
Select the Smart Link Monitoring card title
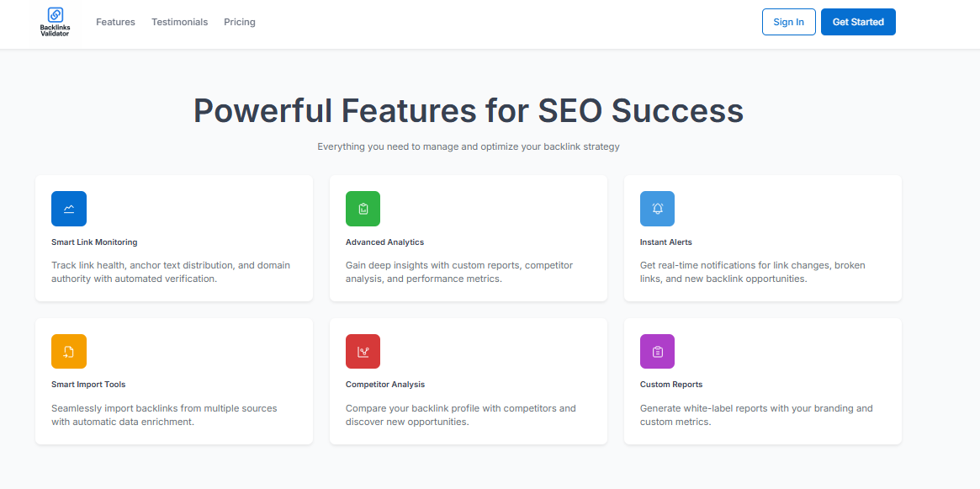[x=94, y=242]
